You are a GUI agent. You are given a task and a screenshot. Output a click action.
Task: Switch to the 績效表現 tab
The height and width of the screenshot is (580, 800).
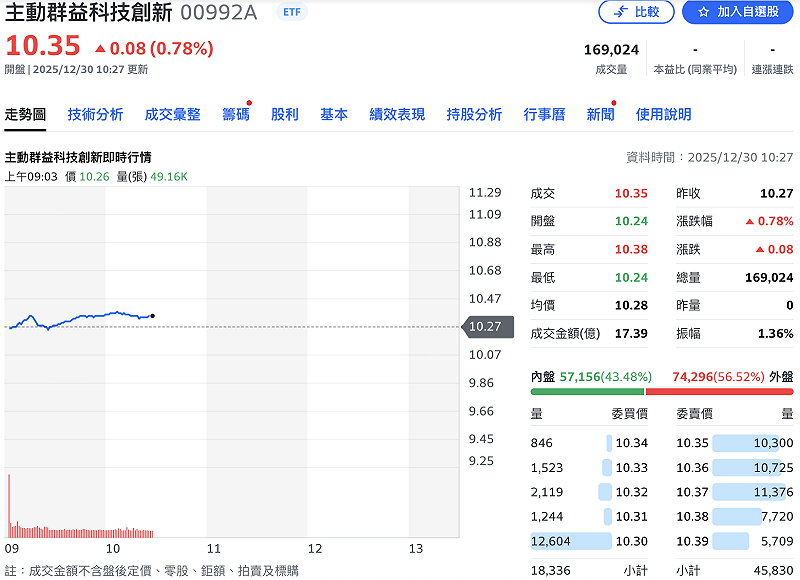(397, 115)
